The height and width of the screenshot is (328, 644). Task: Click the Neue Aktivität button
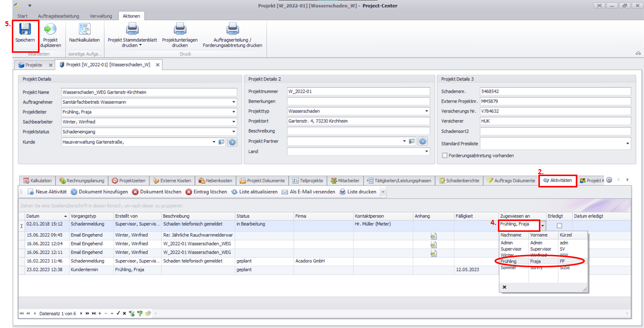(x=47, y=192)
